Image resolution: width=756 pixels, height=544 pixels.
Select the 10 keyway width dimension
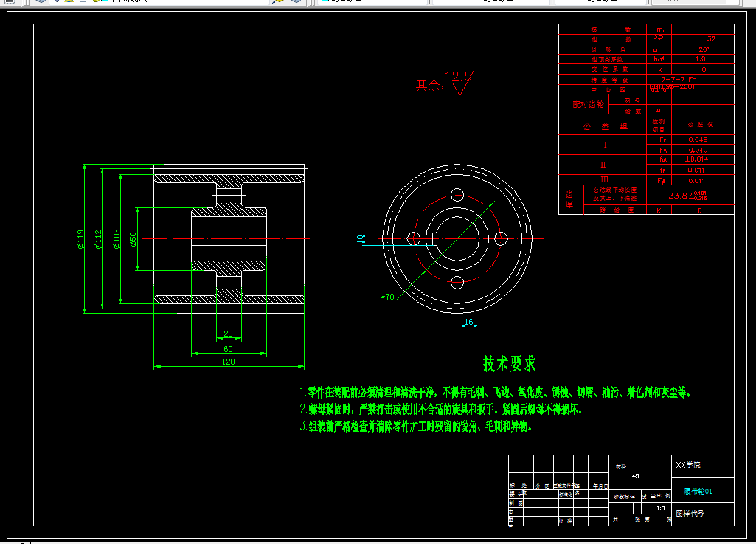point(360,238)
